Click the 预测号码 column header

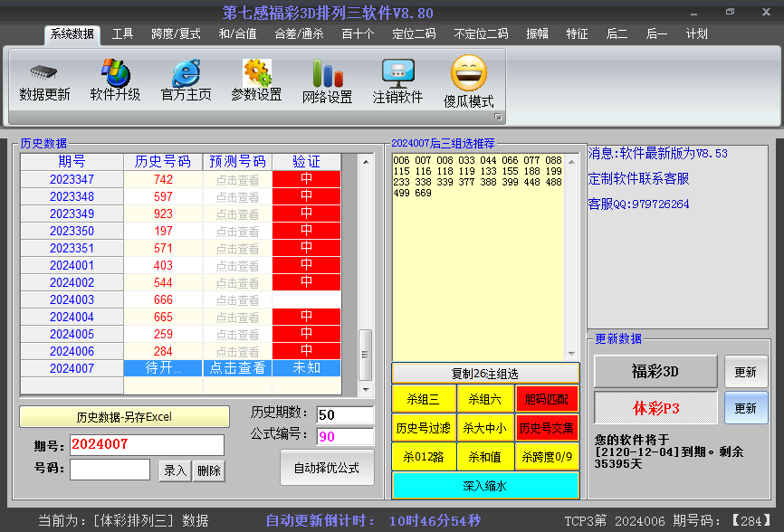237,162
